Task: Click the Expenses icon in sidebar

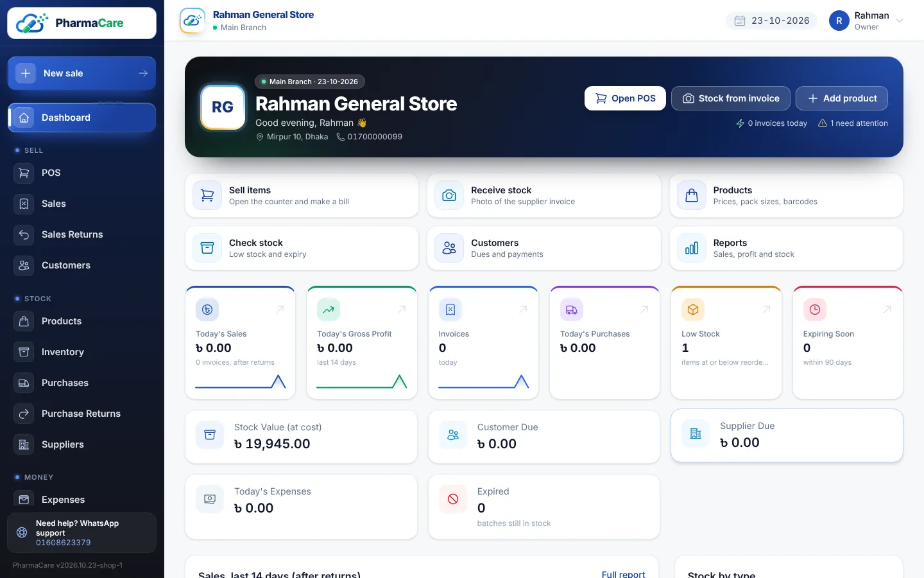Action: coord(24,500)
